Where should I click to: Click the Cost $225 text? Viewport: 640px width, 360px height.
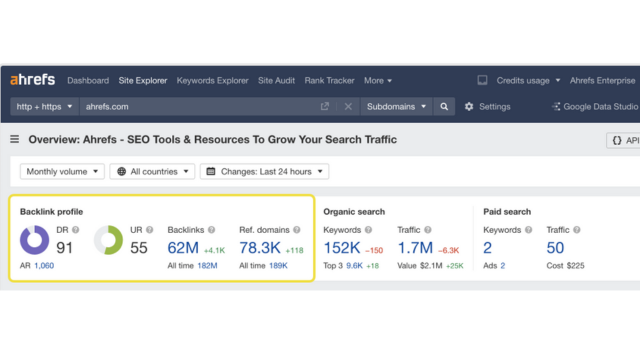coord(565,266)
